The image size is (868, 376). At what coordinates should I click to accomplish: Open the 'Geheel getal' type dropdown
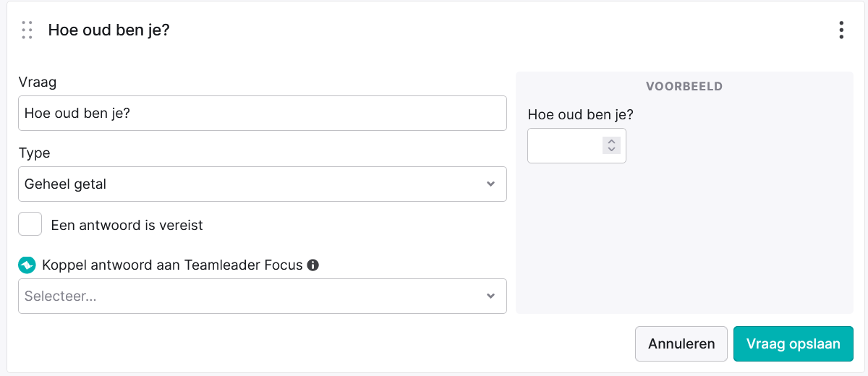[x=263, y=184]
